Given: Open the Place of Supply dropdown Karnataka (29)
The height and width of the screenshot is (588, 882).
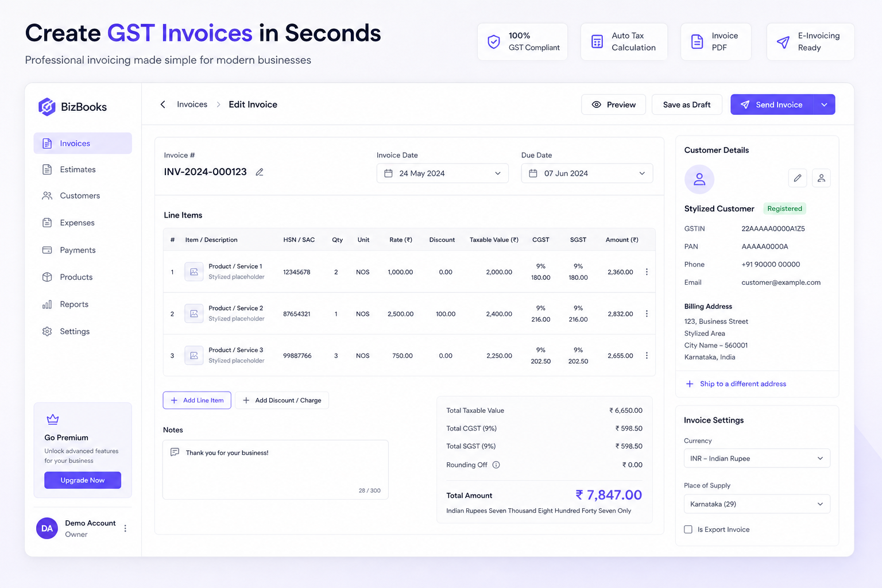Looking at the screenshot, I should [757, 504].
